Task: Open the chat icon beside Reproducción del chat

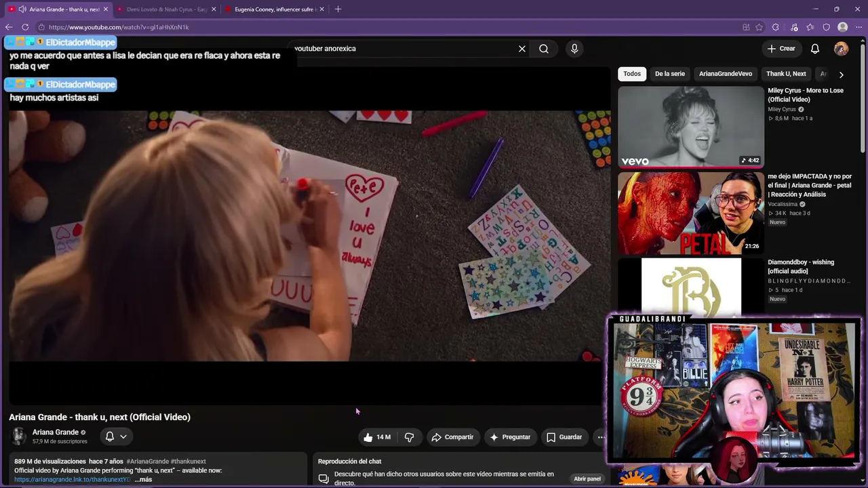Action: tap(323, 479)
